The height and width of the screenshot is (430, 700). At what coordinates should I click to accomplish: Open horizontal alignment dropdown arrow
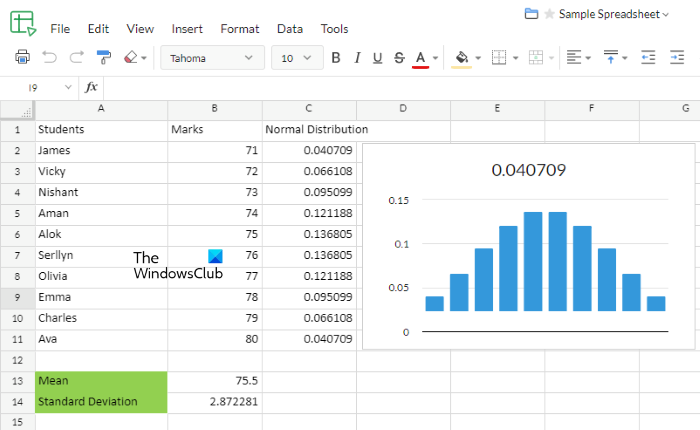click(588, 58)
